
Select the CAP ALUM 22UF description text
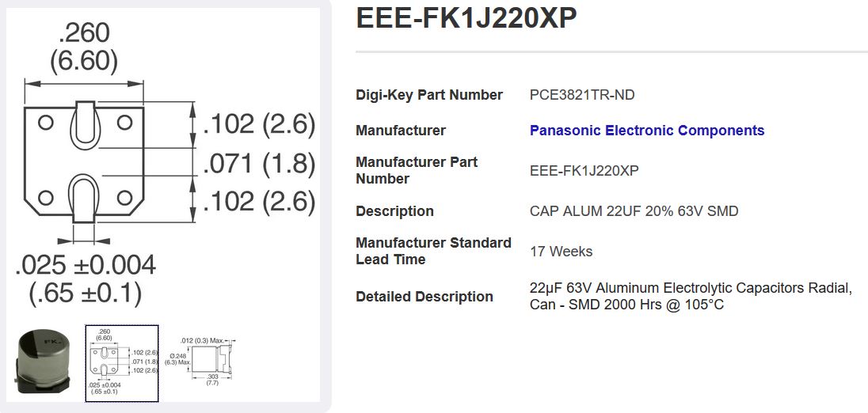point(634,211)
